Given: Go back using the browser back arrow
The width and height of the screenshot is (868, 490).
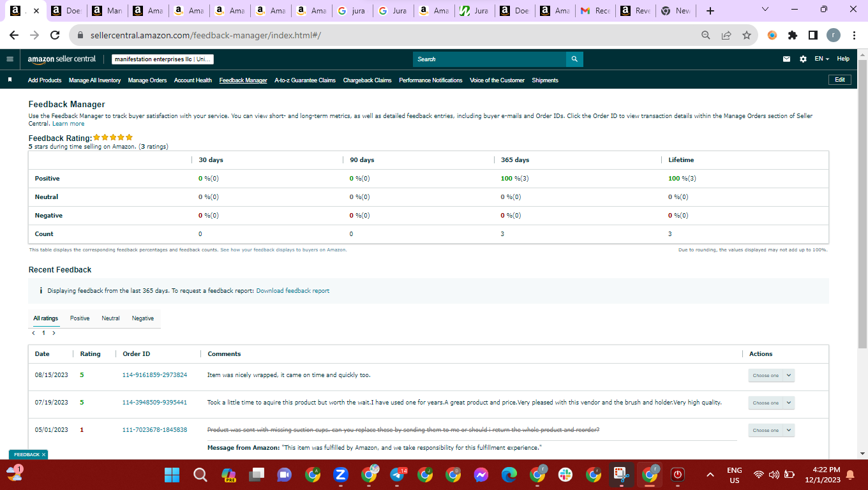Looking at the screenshot, I should click(15, 35).
